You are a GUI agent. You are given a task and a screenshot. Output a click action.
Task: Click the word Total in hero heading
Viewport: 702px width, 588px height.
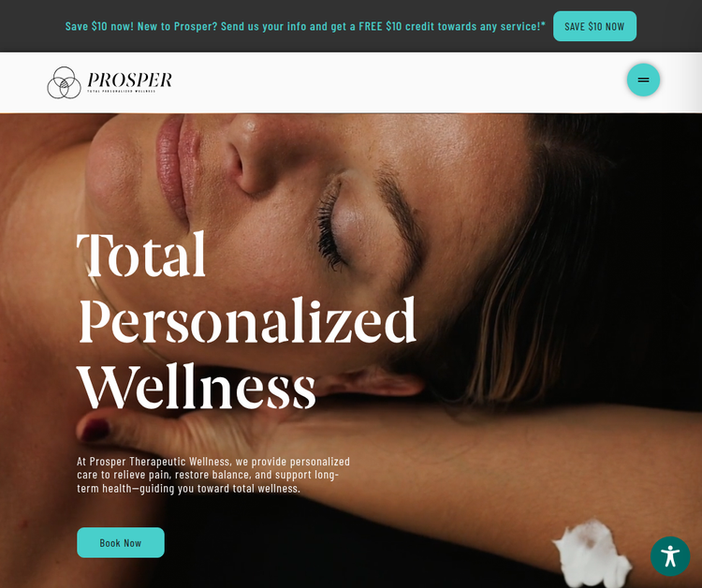pos(141,255)
